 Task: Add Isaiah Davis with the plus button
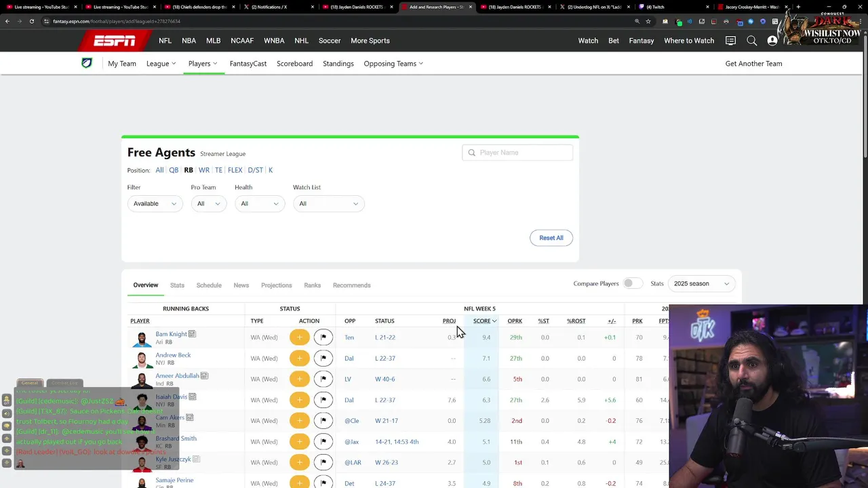point(299,400)
